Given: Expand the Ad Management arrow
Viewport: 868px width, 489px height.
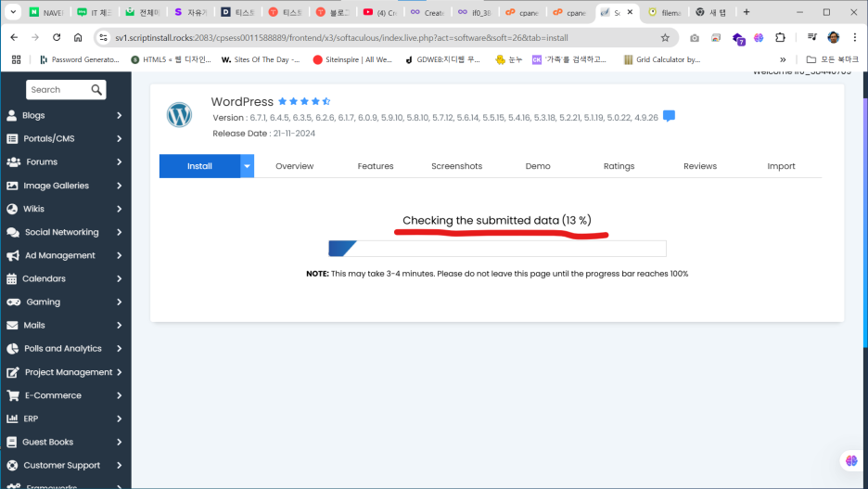Looking at the screenshot, I should pyautogui.click(x=119, y=255).
